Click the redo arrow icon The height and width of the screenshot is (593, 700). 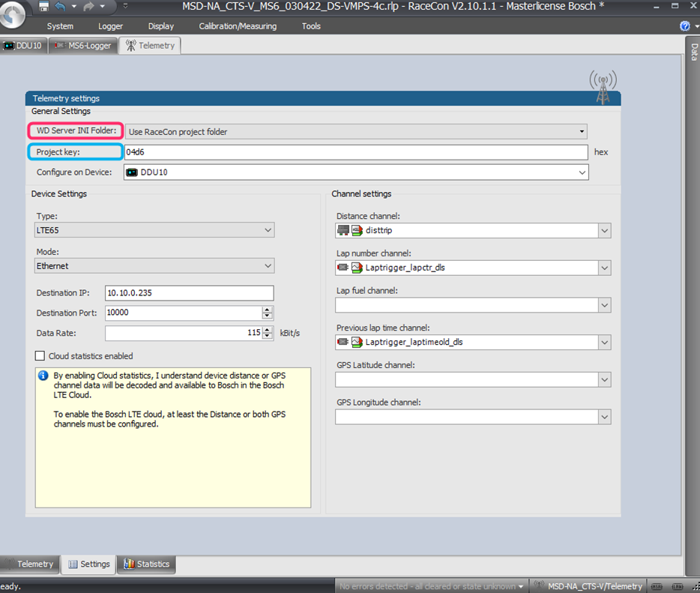tap(89, 6)
